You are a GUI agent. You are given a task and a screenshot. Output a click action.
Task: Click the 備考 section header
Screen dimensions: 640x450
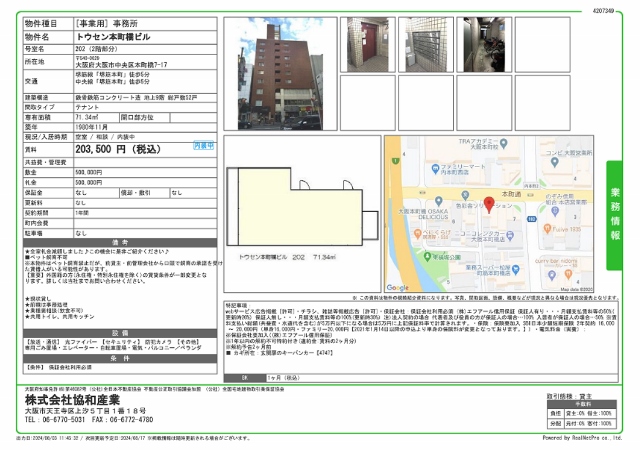[120, 243]
